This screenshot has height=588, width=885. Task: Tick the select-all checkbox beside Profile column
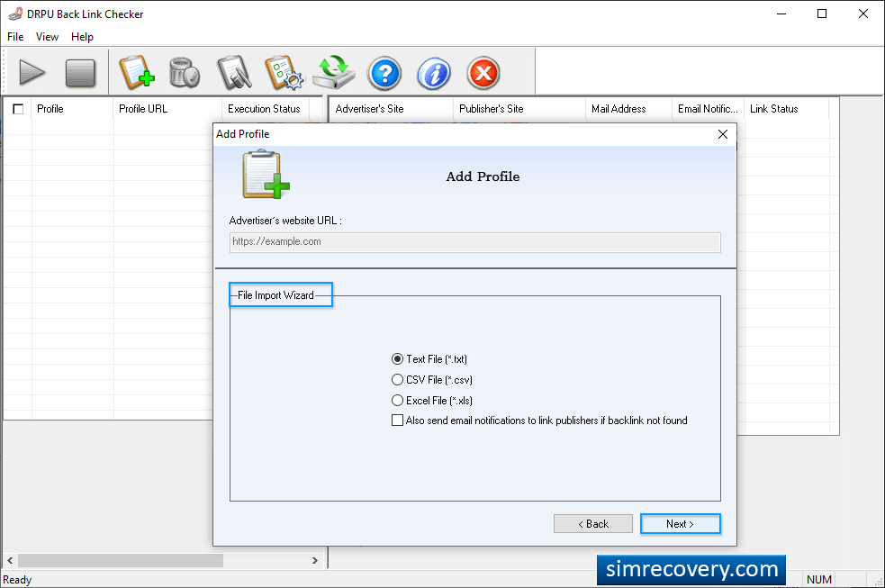18,109
